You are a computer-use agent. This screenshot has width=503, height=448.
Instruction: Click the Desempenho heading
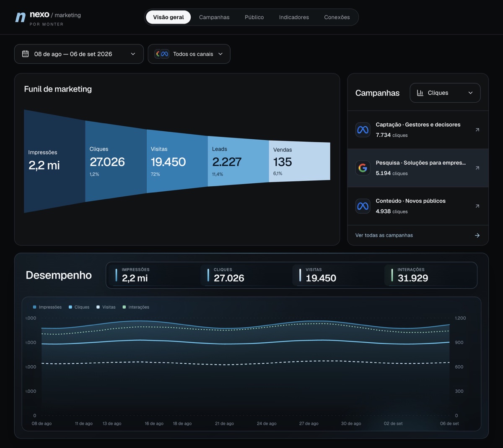[x=59, y=275]
